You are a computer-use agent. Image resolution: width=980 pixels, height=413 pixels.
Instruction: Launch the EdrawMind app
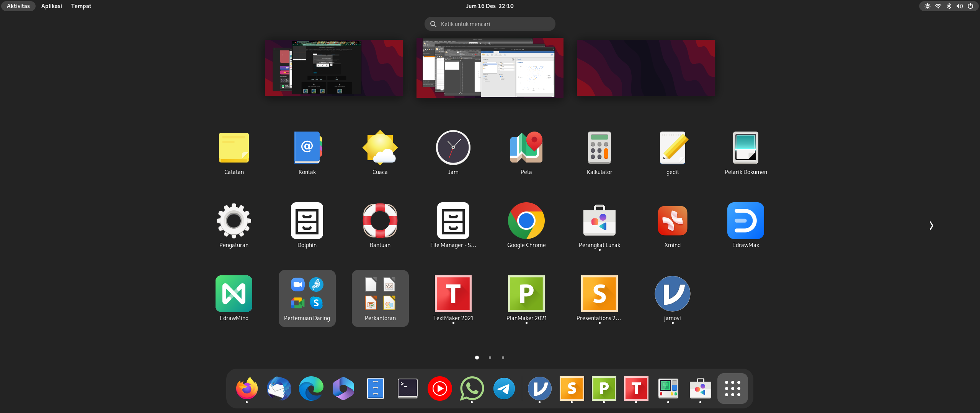[x=234, y=294]
